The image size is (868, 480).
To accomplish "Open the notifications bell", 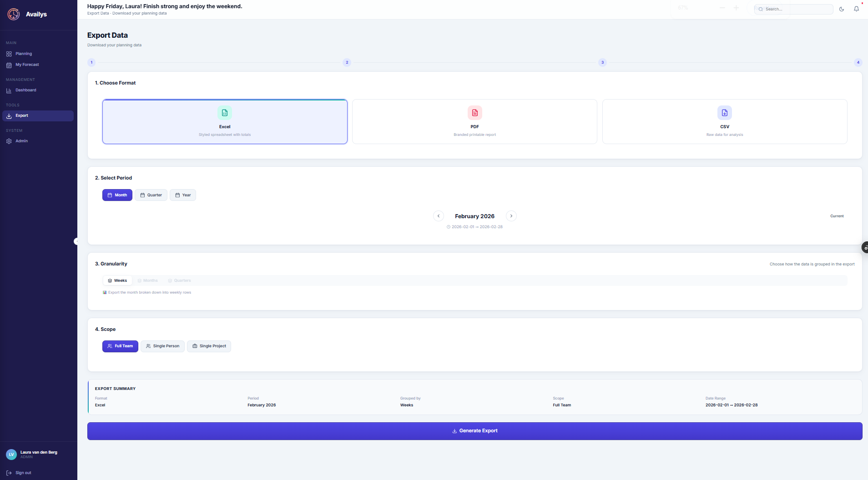I will (856, 9).
